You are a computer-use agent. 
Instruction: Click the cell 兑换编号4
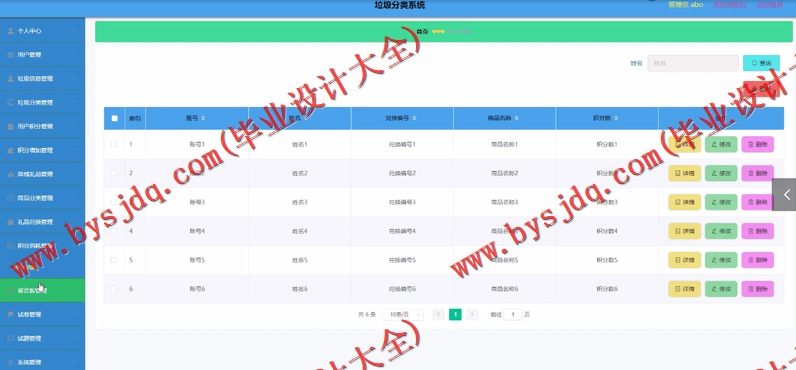click(402, 231)
